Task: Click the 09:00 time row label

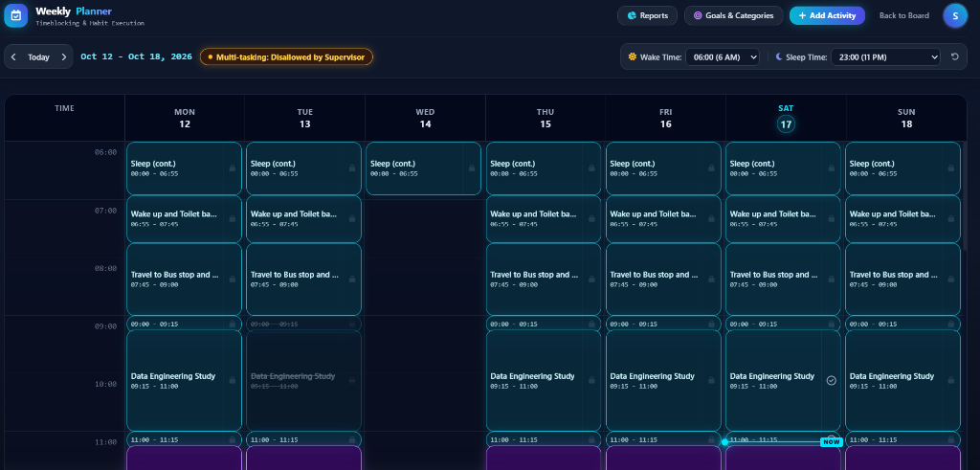Action: pos(105,326)
